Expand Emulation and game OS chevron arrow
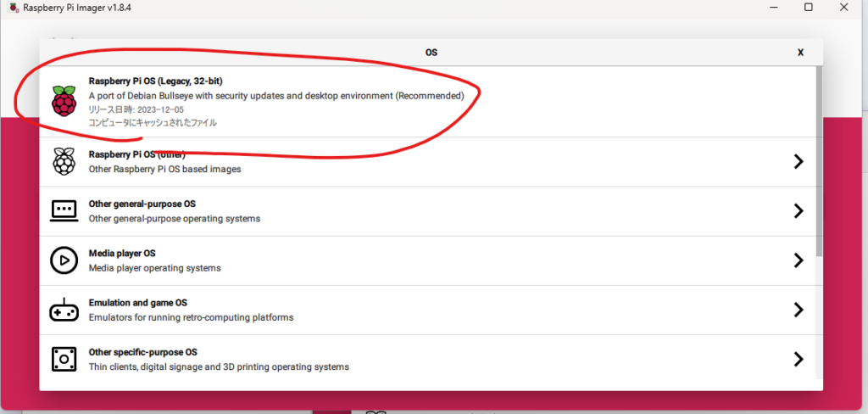Image resolution: width=868 pixels, height=414 pixels. [798, 310]
